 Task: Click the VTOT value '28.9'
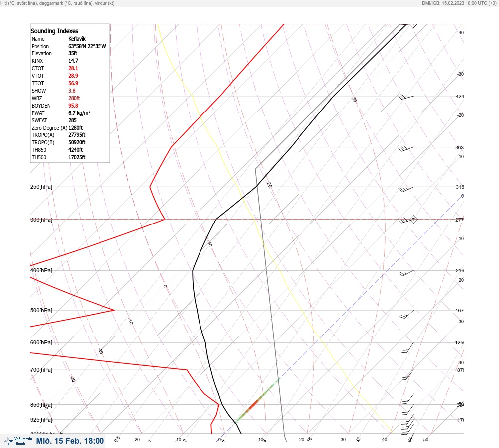click(x=73, y=76)
